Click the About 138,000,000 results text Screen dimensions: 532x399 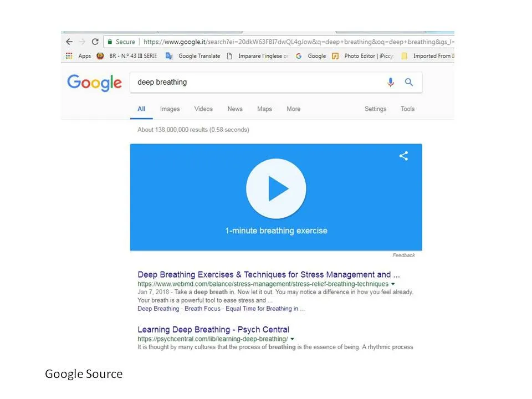pos(193,130)
